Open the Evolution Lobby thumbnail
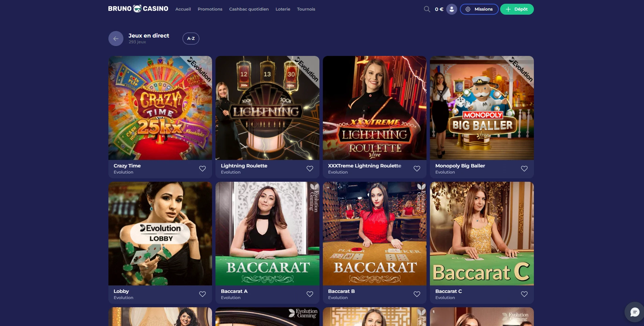The height and width of the screenshot is (326, 644). (x=160, y=234)
